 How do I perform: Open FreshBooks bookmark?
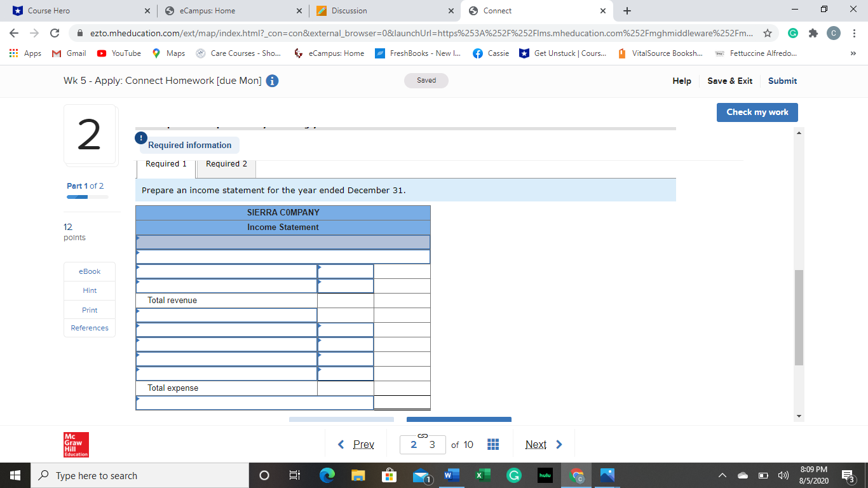click(417, 53)
